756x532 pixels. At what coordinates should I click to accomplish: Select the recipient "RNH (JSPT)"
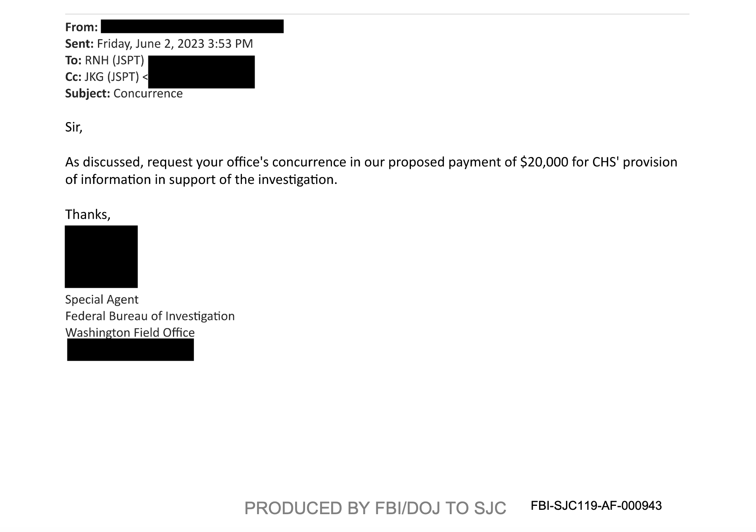coord(114,60)
